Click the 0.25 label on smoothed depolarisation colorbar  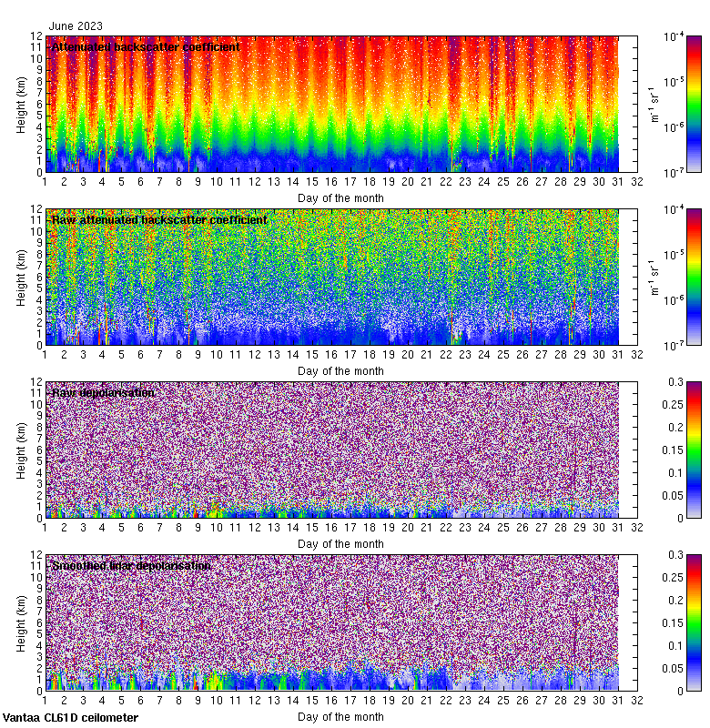point(673,577)
